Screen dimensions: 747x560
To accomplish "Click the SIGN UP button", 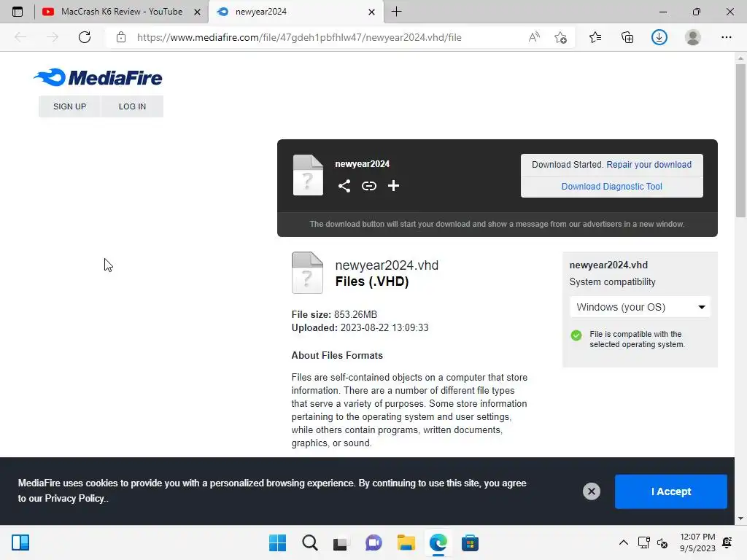I will tap(69, 106).
